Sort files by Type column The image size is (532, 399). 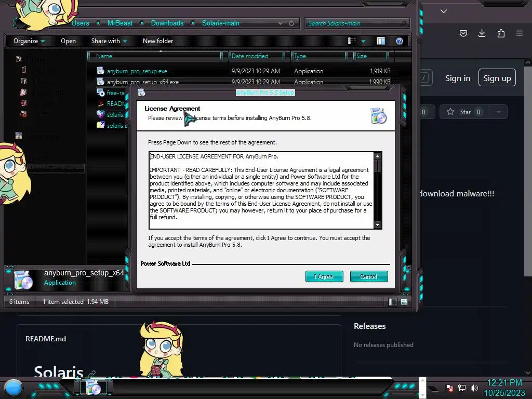click(x=318, y=56)
